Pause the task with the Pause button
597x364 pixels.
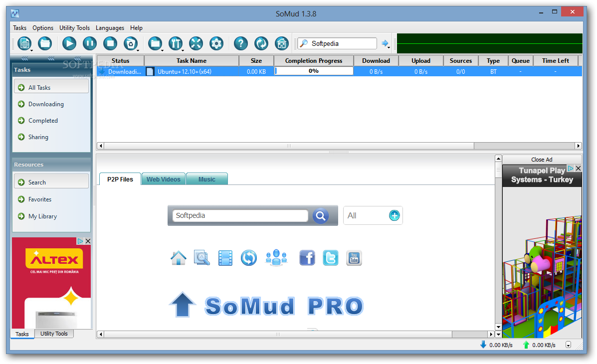coord(90,43)
